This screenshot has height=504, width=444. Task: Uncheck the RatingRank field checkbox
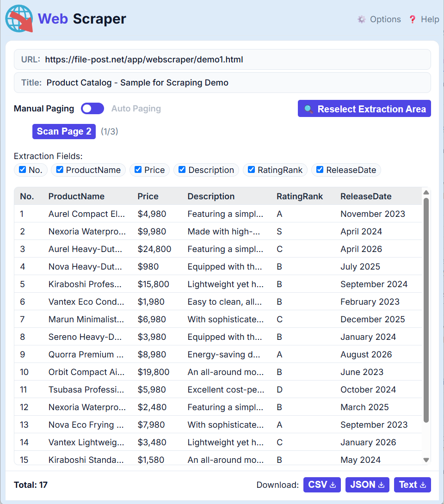[252, 169]
